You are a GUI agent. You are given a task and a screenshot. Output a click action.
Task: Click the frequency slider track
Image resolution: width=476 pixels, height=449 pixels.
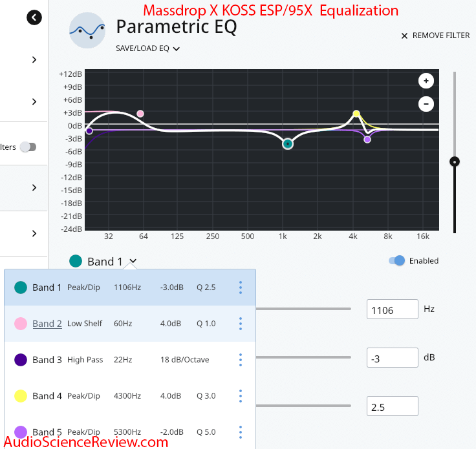[303, 309]
